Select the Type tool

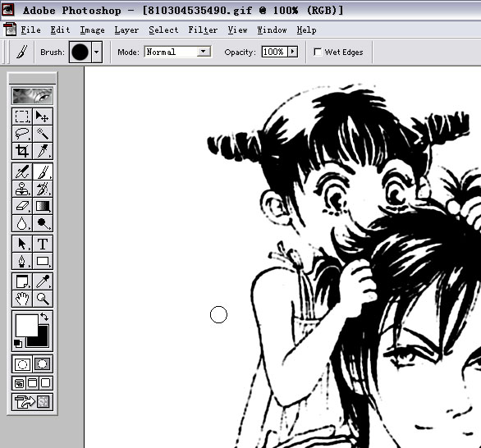coord(43,244)
